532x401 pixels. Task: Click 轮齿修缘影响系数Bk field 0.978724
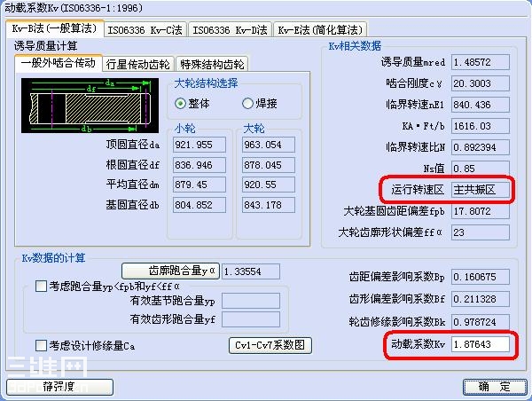481,322
